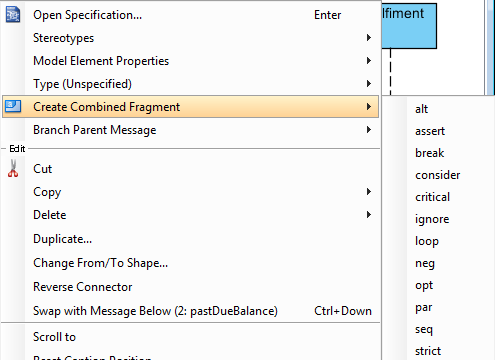
Task: Select the opt fragment option
Action: (424, 285)
